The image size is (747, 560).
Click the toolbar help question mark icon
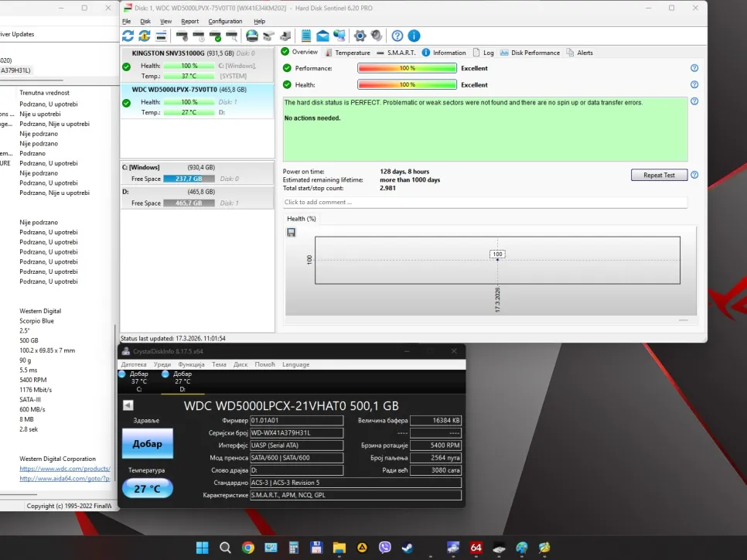coord(397,36)
